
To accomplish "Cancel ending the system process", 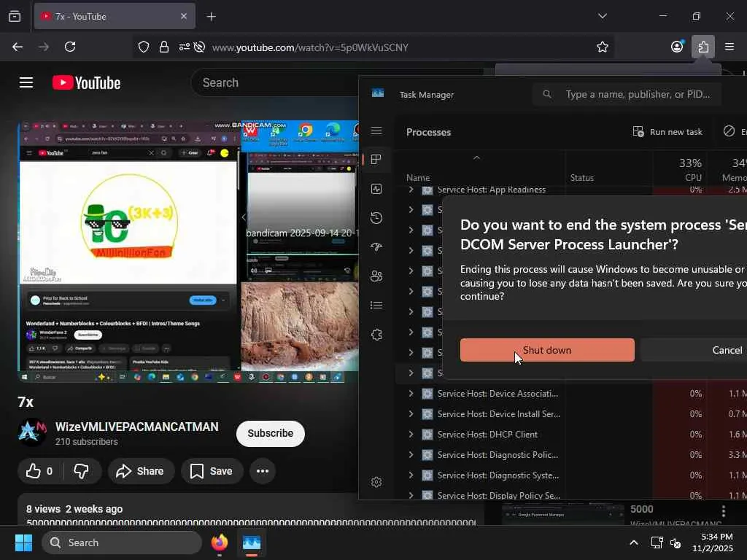I will pyautogui.click(x=694, y=350).
